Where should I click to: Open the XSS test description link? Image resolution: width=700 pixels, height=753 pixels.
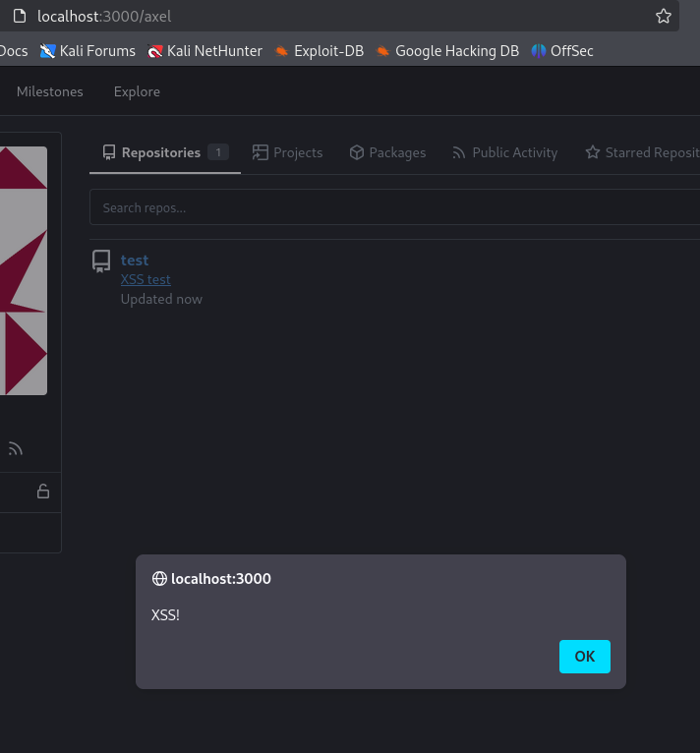(146, 279)
